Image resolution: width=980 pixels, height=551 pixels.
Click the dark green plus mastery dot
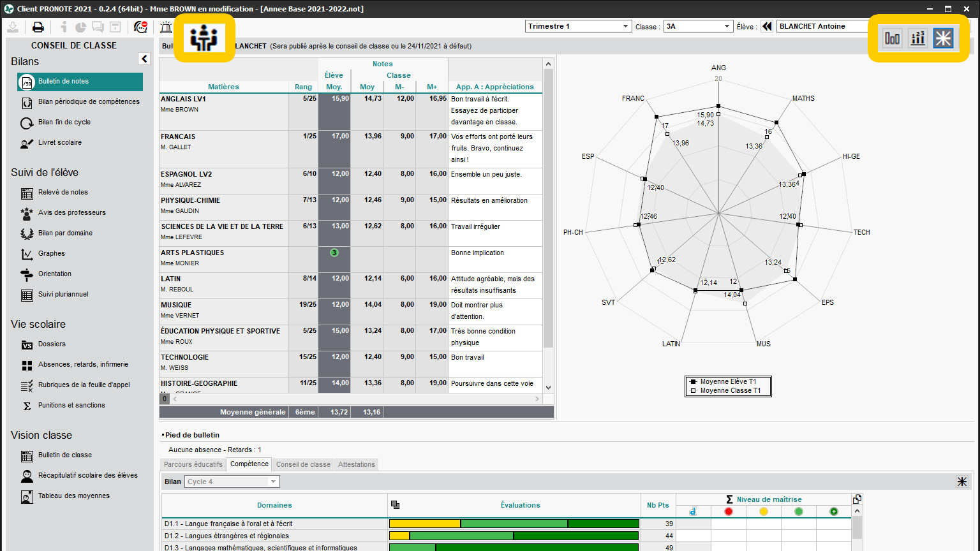pos(834,511)
